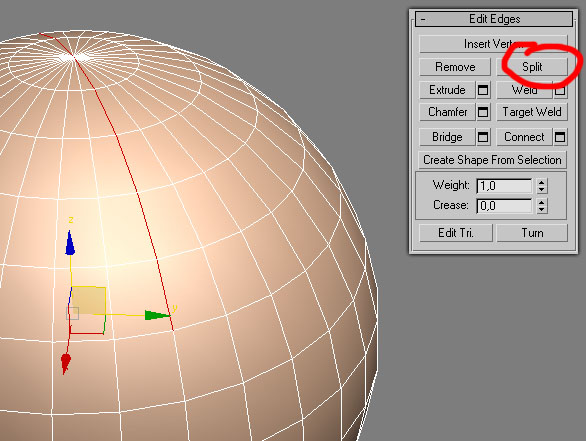Select the green Y axis gizmo arrow
The width and height of the screenshot is (586, 441).
tap(157, 315)
